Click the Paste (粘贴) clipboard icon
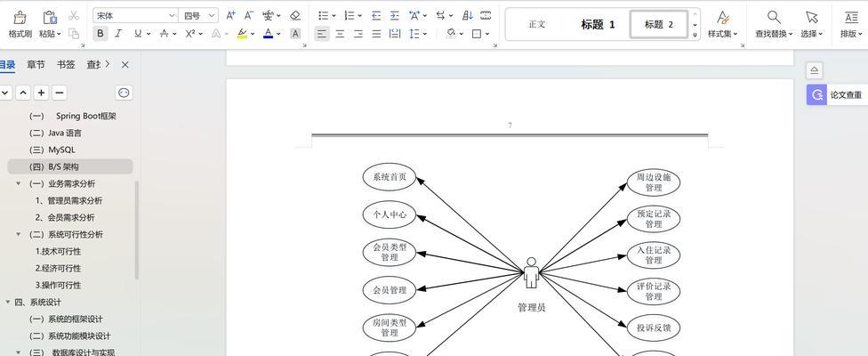This screenshot has width=868, height=356. pos(50,17)
